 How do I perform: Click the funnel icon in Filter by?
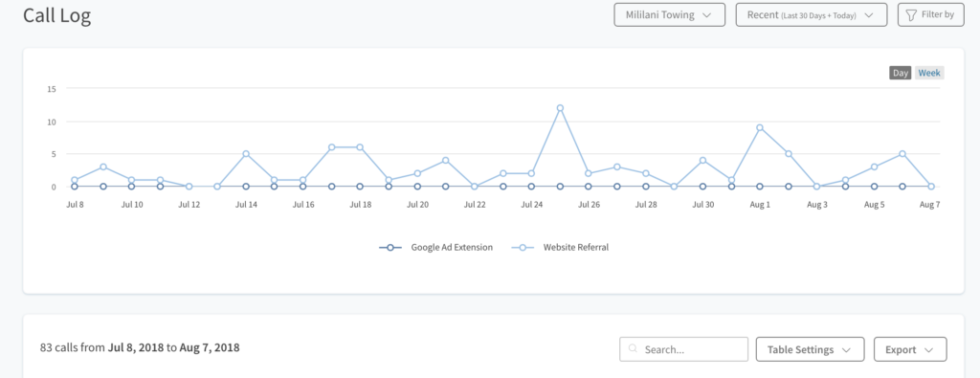pos(911,15)
